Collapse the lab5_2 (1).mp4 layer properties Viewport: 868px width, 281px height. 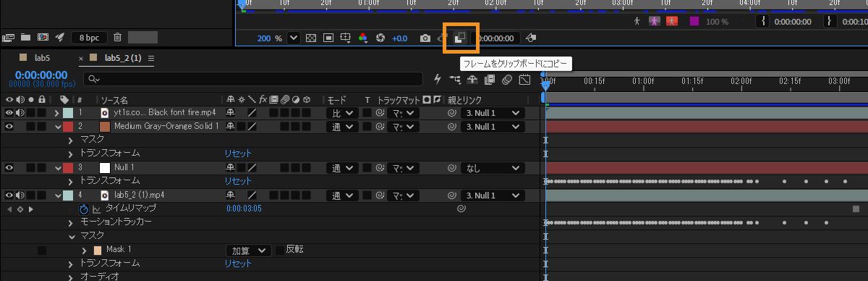pos(59,196)
